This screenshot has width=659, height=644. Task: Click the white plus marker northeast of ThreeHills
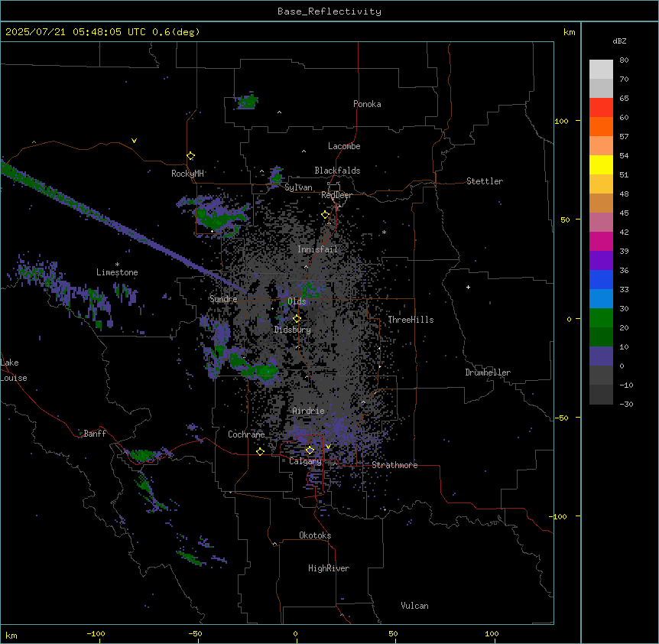click(x=468, y=287)
